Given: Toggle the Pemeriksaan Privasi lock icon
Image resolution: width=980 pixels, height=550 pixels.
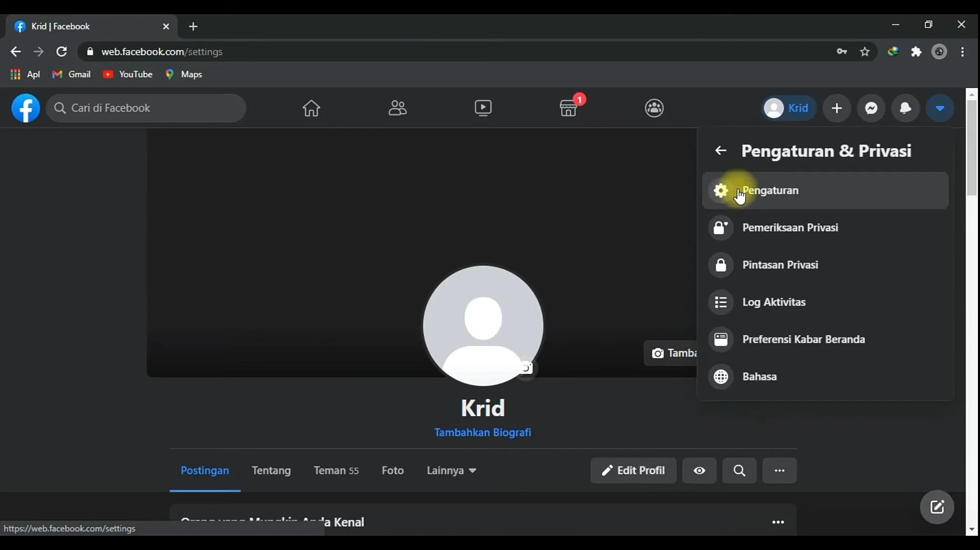Looking at the screenshot, I should [x=721, y=227].
